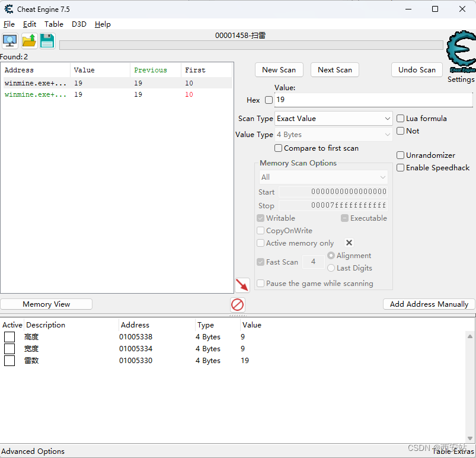Viewport: 476px width, 458px height.
Task: Toggle the Writable checkbox
Action: [260, 218]
